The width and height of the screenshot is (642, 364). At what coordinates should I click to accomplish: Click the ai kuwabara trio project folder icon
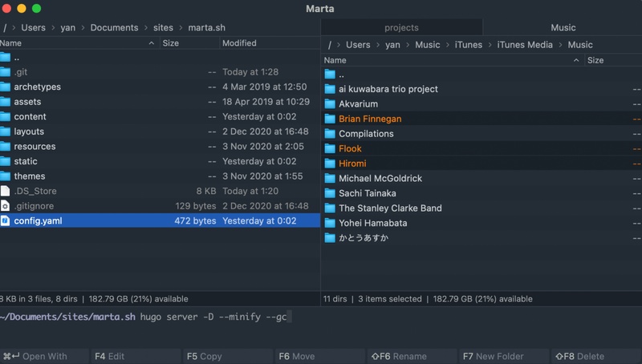[330, 89]
